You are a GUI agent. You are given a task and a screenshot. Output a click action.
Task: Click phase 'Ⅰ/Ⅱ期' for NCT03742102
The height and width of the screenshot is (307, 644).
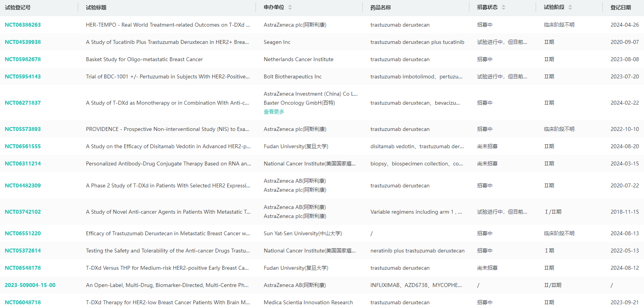(x=553, y=212)
